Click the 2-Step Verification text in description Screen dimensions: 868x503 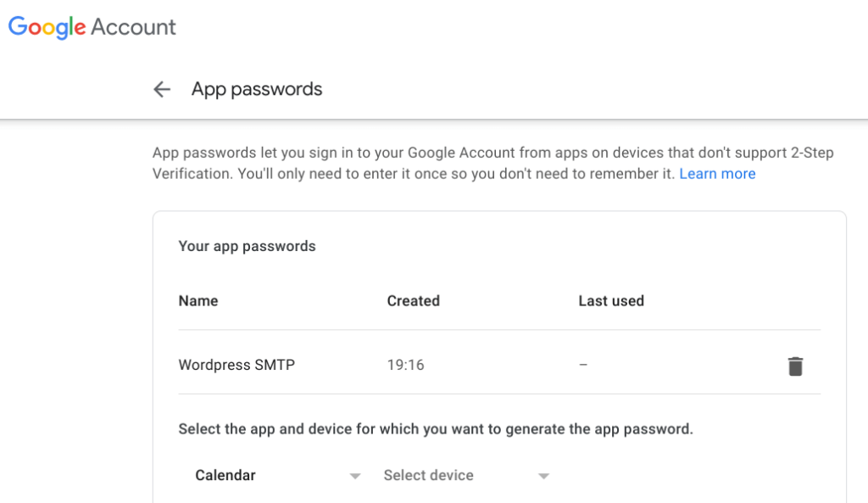[x=802, y=154]
